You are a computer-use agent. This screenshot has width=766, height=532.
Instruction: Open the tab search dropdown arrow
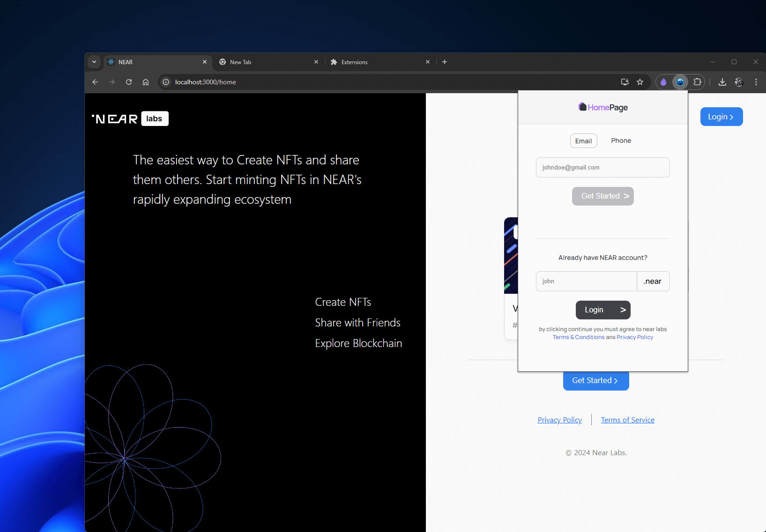(x=94, y=62)
